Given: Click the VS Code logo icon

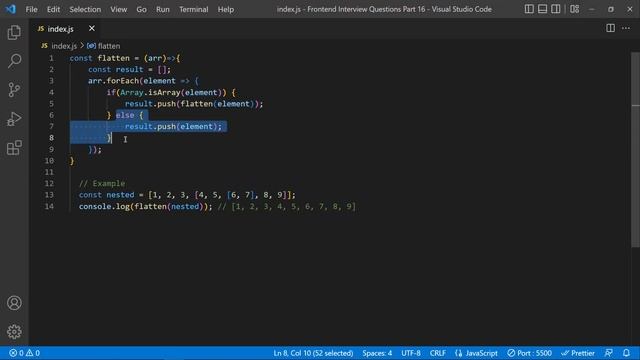Looking at the screenshot, I should click(11, 9).
